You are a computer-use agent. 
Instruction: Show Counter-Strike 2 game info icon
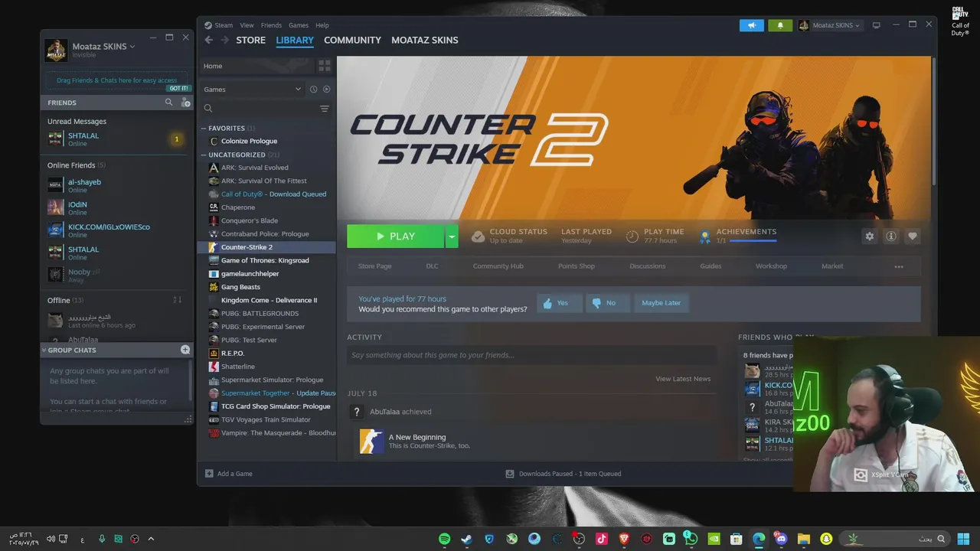(891, 236)
